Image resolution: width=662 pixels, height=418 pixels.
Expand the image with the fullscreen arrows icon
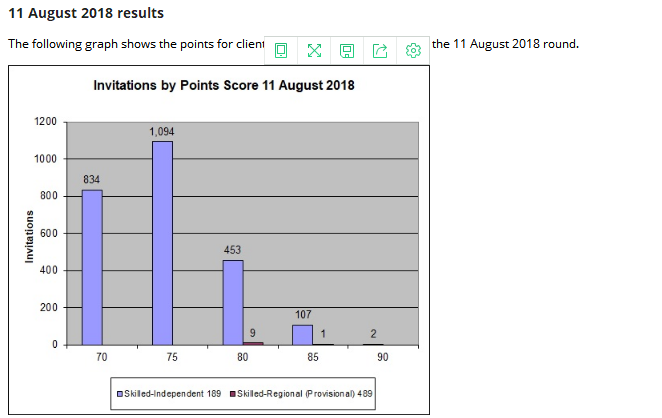pos(314,49)
